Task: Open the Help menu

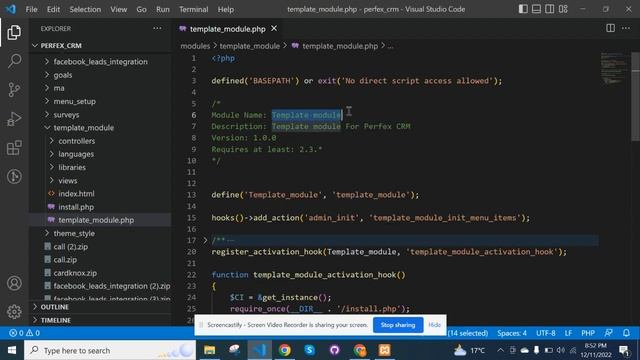Action: tap(225, 9)
